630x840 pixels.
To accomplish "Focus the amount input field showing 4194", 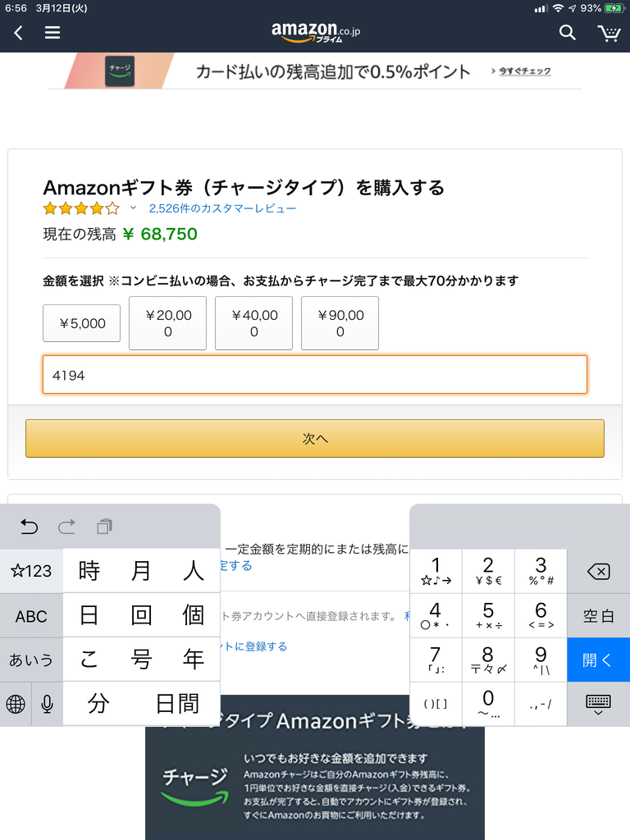I will pyautogui.click(x=315, y=374).
